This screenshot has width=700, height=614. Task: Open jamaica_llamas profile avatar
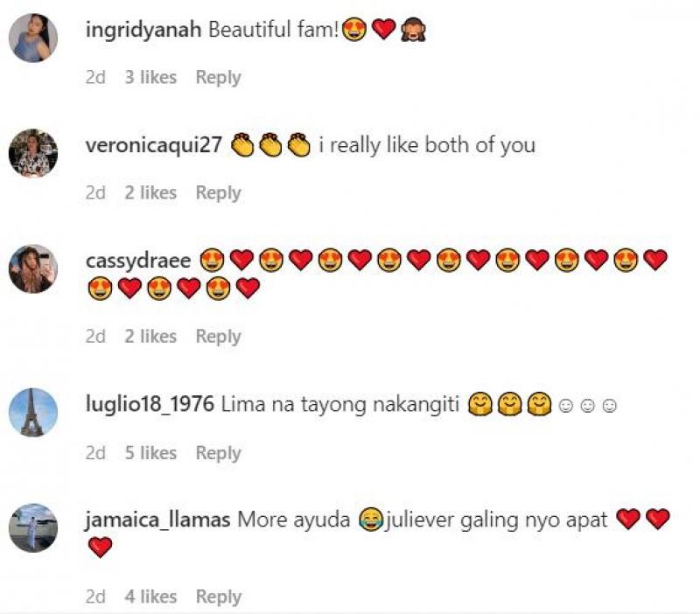coord(33,528)
